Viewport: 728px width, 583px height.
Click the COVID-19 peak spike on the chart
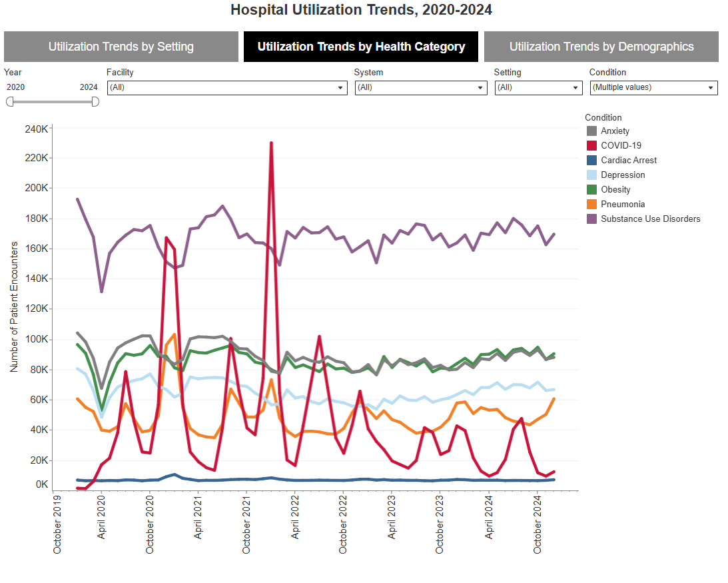tap(271, 142)
